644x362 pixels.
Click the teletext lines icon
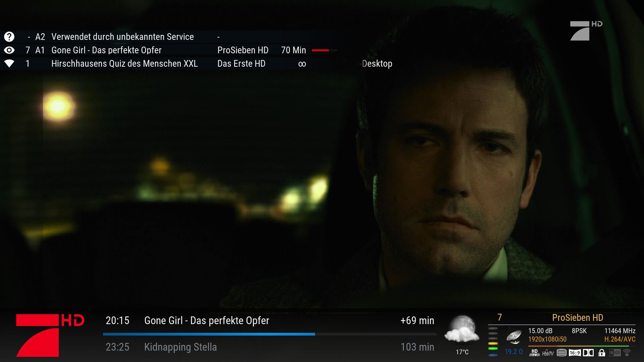point(561,353)
